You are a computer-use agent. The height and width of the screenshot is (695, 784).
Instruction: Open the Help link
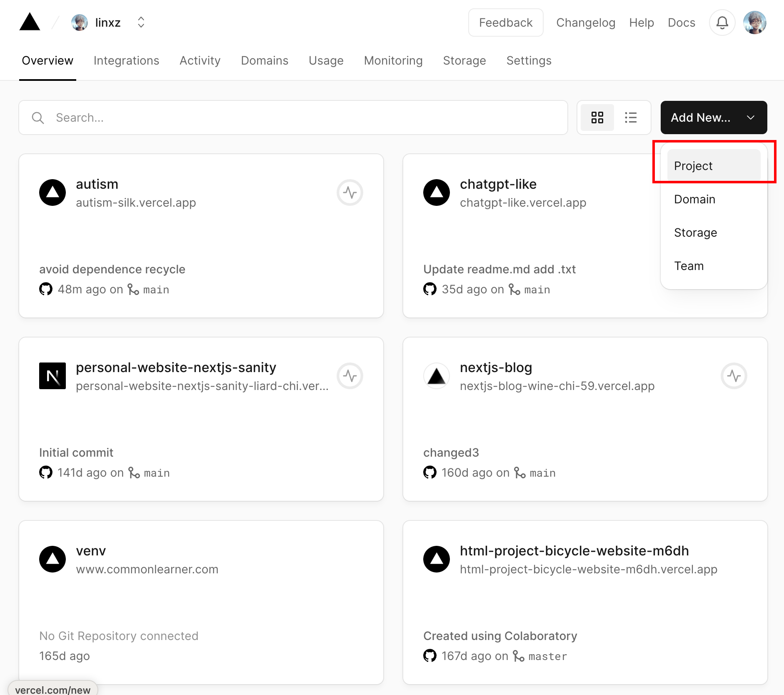tap(642, 22)
